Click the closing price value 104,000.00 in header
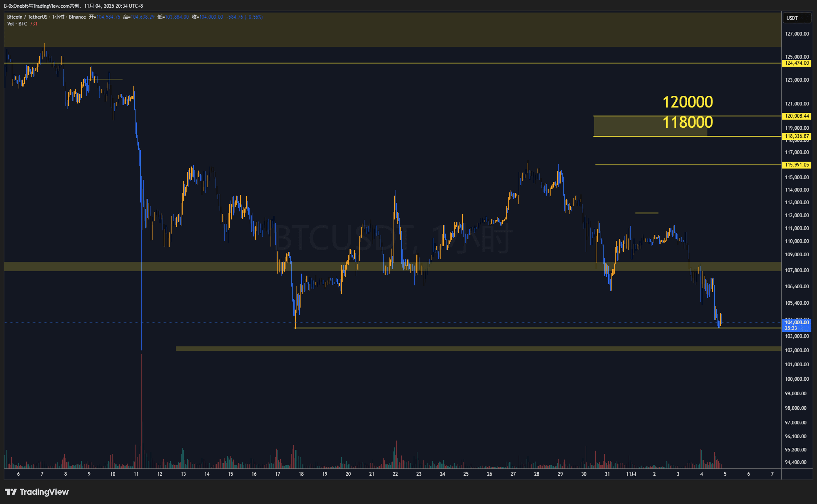This screenshot has width=817, height=504. (211, 17)
